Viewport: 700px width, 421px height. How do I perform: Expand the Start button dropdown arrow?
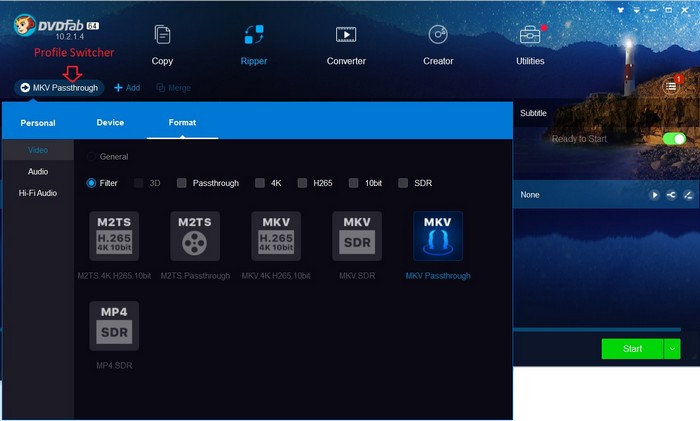click(x=672, y=349)
